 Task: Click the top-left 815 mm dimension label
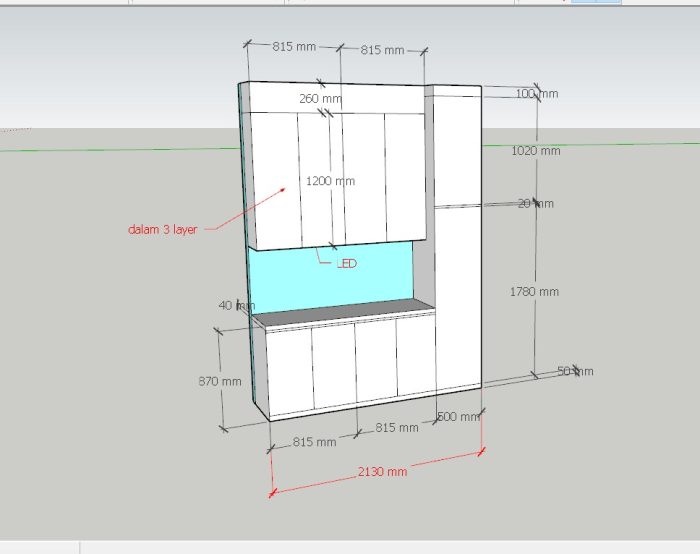click(x=294, y=46)
